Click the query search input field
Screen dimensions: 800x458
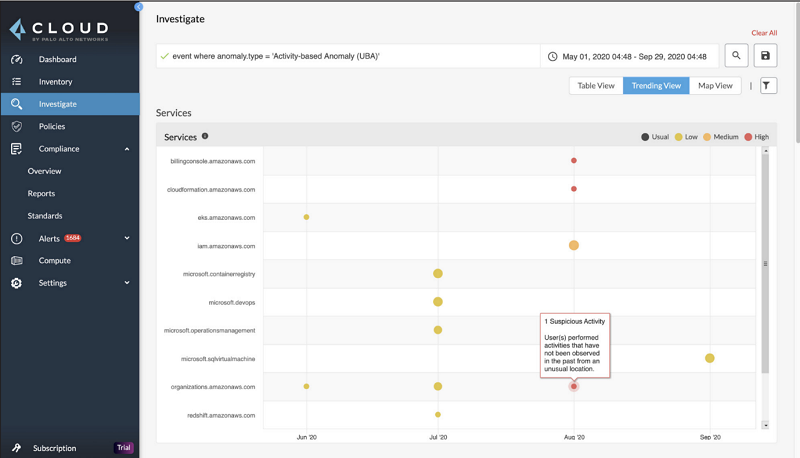[350, 57]
